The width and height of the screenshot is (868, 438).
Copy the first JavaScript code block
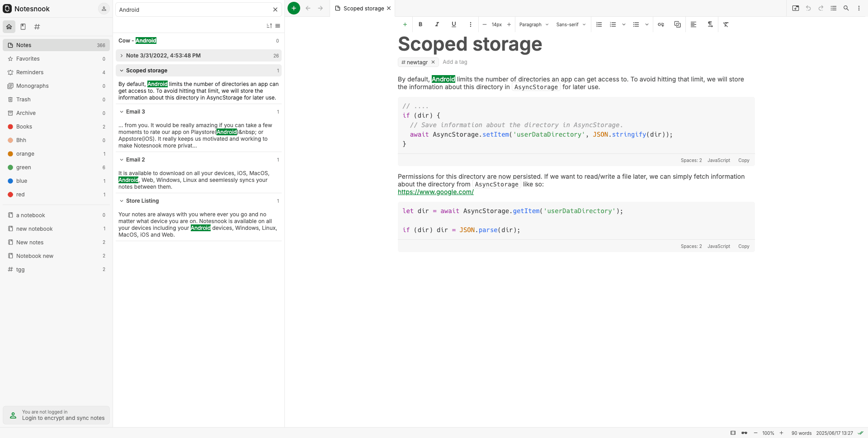(x=744, y=160)
